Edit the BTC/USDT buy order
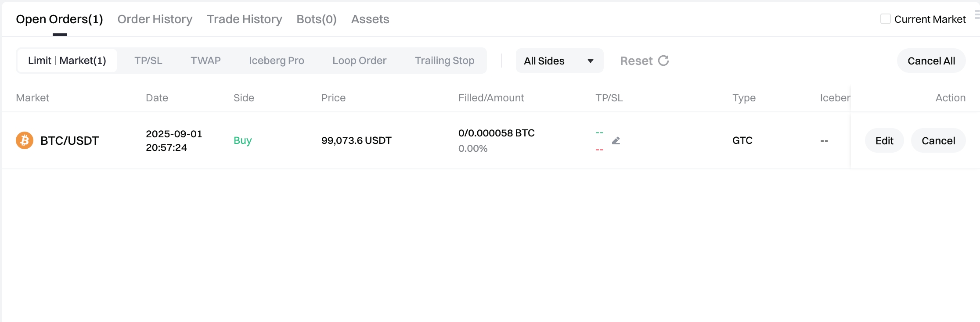 (884, 141)
